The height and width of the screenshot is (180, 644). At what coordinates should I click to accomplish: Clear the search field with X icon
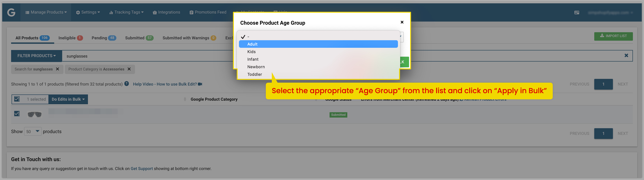click(x=626, y=56)
